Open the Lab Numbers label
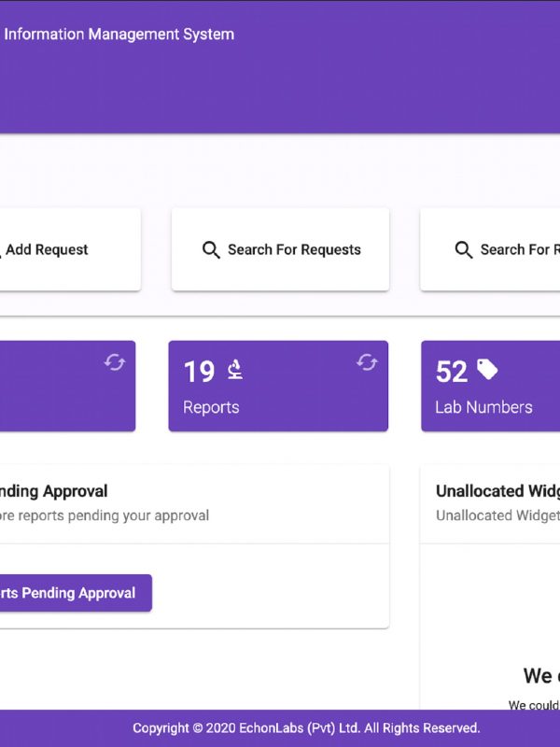The height and width of the screenshot is (747, 560). tap(483, 407)
